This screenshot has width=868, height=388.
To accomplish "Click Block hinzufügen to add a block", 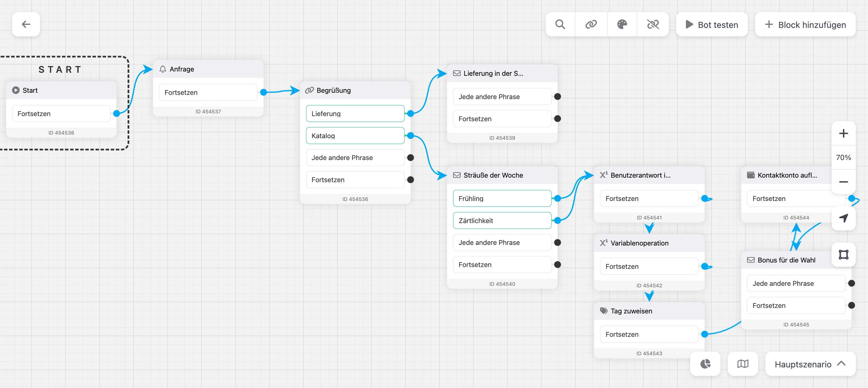I will [805, 24].
